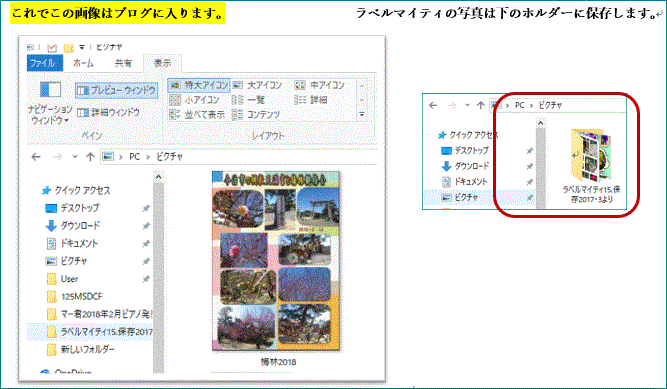Open ダウンロード in the left Explorer sidebar

click(73, 226)
